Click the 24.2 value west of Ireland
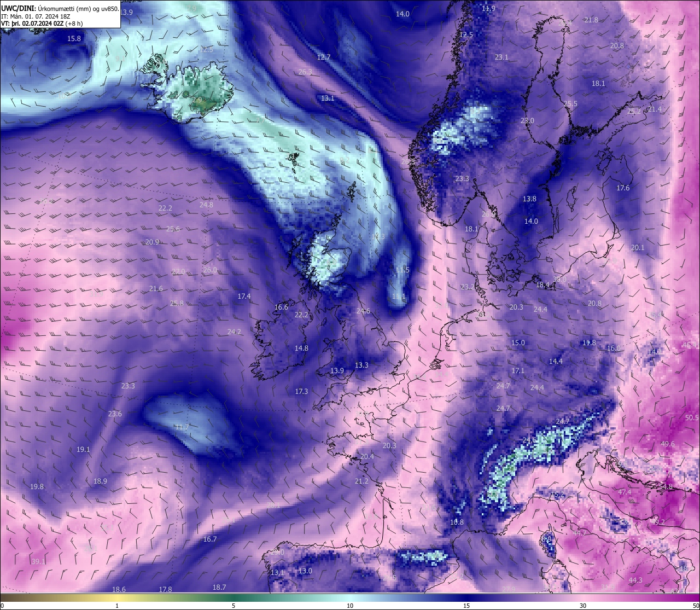This screenshot has height=610, width=700. click(x=234, y=332)
